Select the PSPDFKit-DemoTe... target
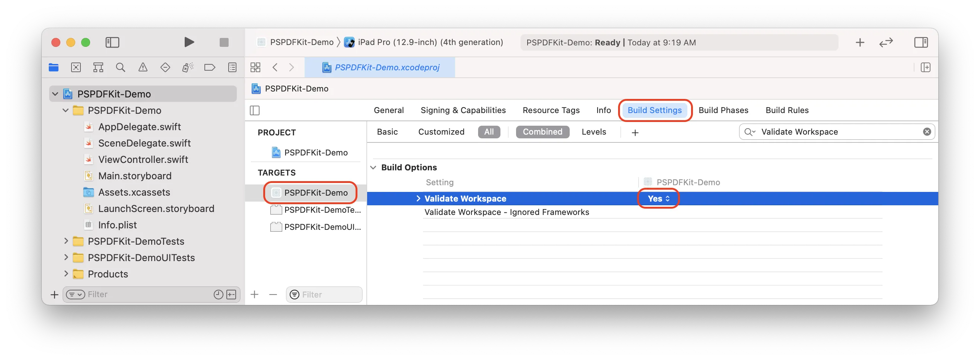980x360 pixels. point(315,210)
